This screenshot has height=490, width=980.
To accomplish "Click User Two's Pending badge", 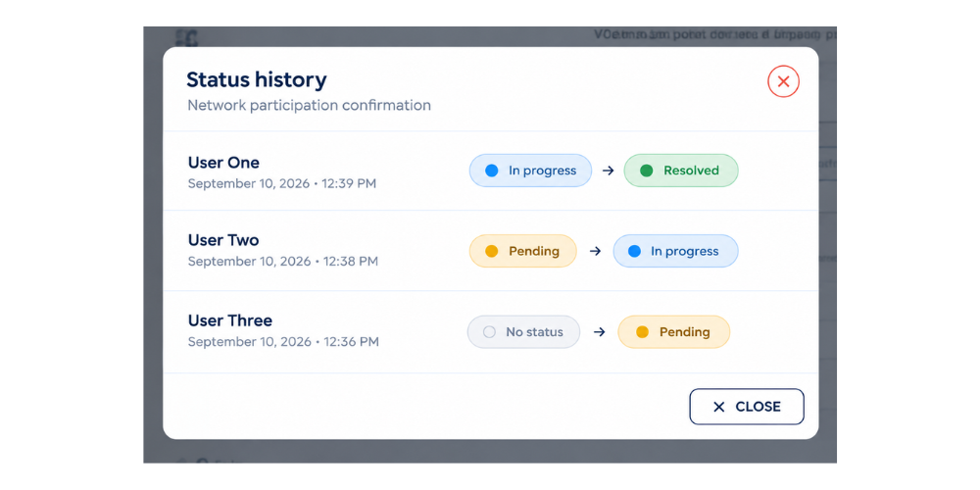I will [x=522, y=251].
